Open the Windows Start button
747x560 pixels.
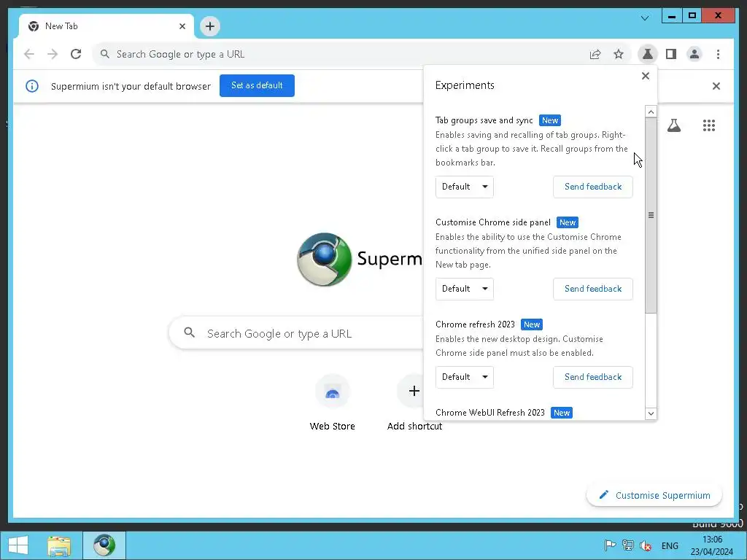(18, 545)
